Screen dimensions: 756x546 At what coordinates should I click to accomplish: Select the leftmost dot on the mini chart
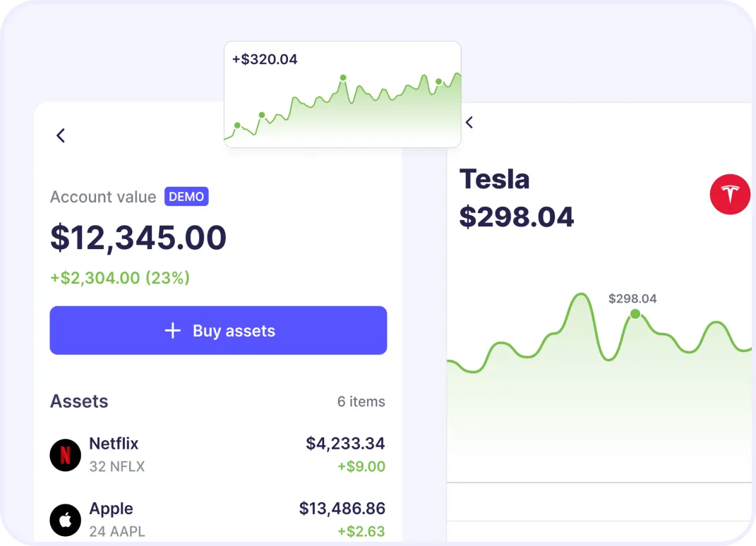[237, 126]
